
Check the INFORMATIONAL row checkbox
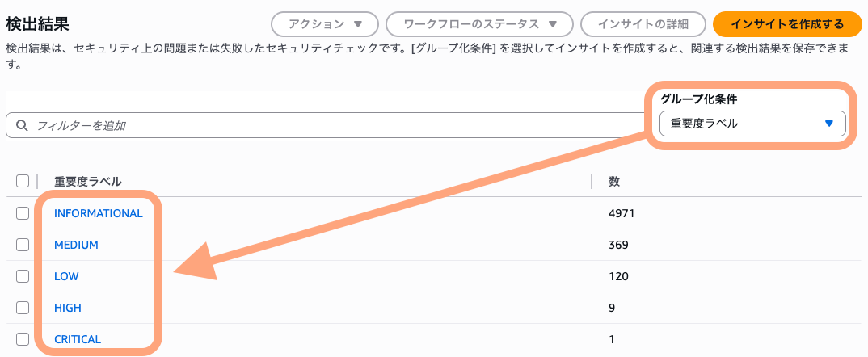pyautogui.click(x=23, y=213)
